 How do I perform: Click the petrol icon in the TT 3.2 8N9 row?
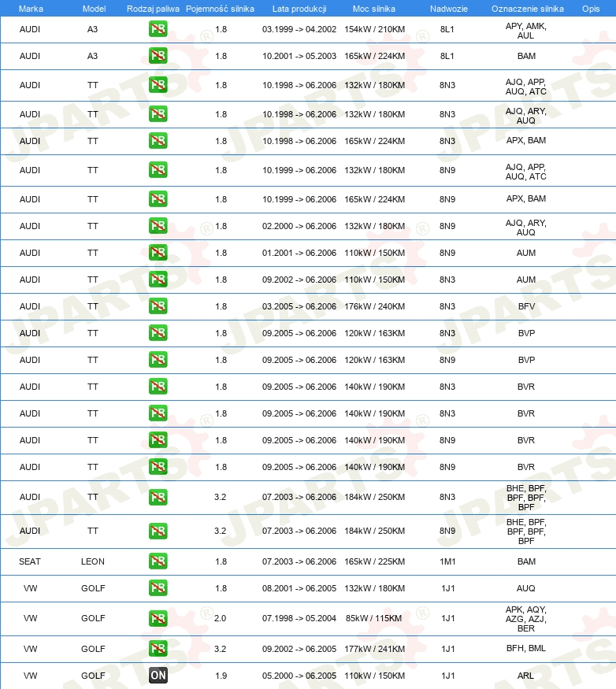pos(158,531)
